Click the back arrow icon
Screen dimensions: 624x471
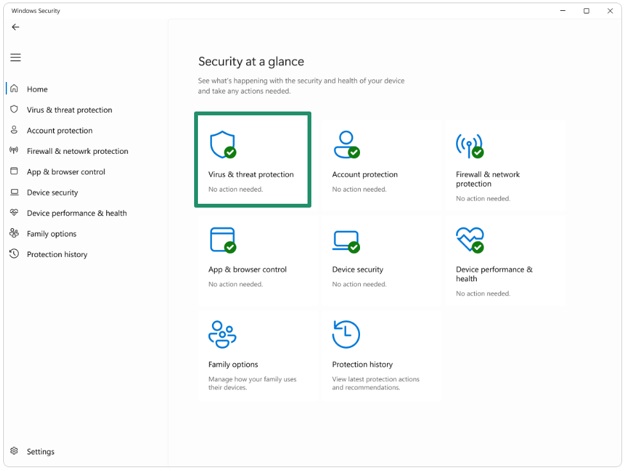(15, 27)
